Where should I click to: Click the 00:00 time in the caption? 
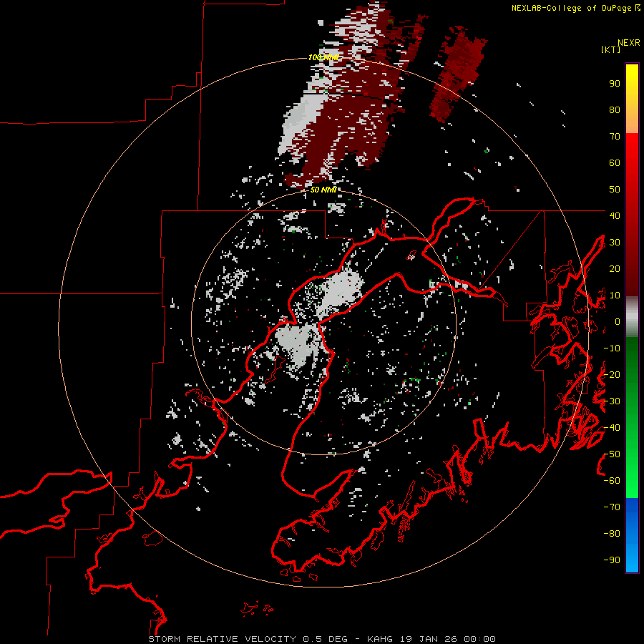pyautogui.click(x=479, y=639)
